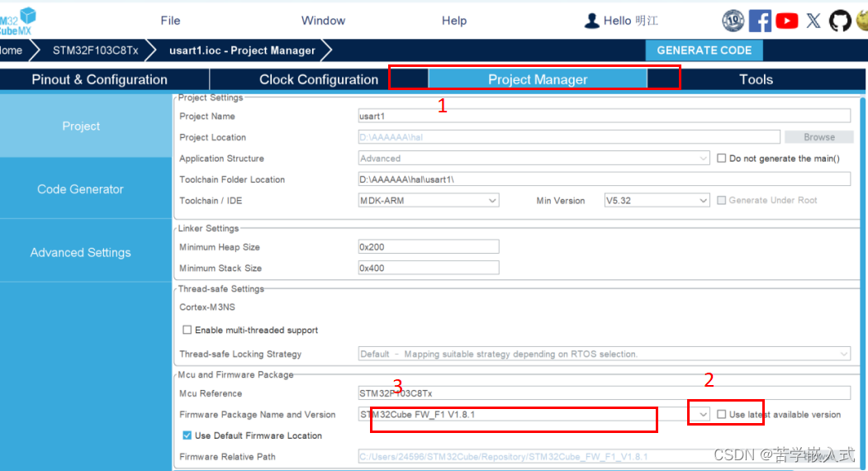Open the X (Twitter) icon link
The height and width of the screenshot is (471, 868).
(813, 21)
